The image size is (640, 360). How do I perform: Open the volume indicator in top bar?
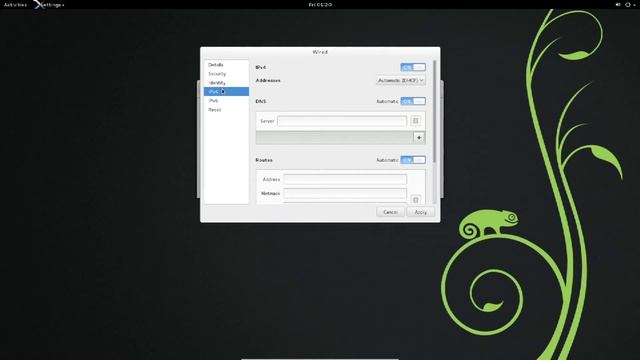coord(618,4)
